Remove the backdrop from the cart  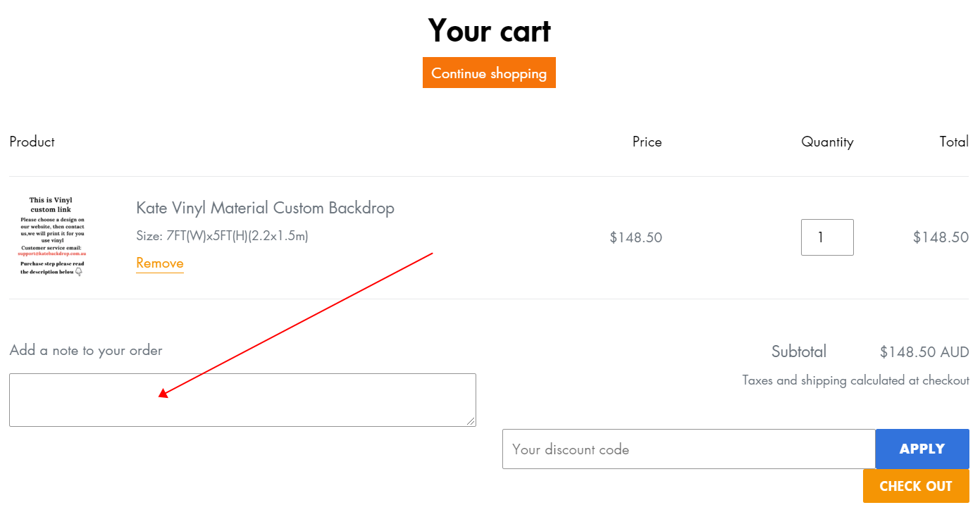click(160, 263)
